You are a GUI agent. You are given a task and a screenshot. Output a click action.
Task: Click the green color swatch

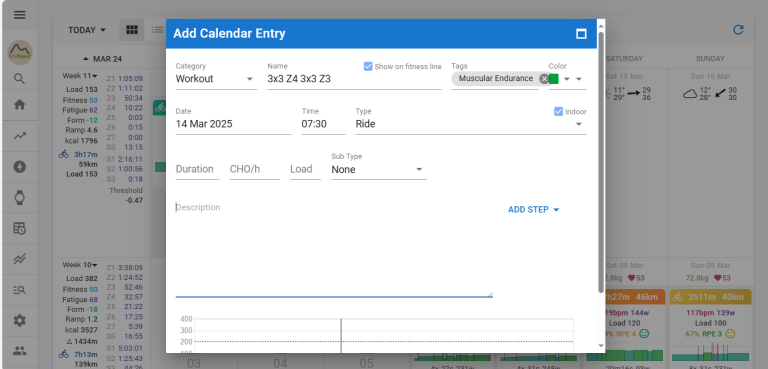pos(554,79)
